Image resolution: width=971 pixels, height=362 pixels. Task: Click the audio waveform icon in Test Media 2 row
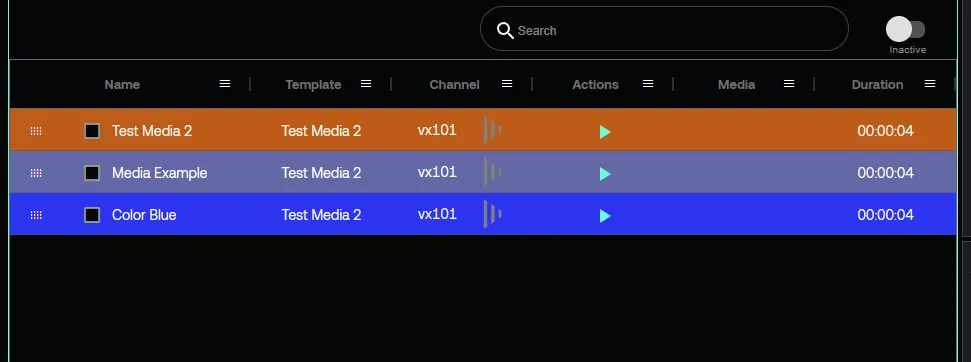pyautogui.click(x=492, y=130)
